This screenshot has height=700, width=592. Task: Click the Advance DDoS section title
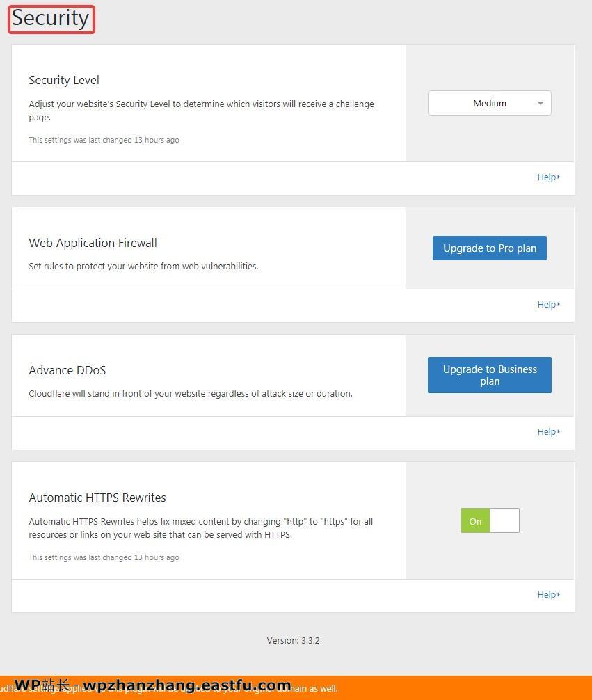tap(67, 370)
